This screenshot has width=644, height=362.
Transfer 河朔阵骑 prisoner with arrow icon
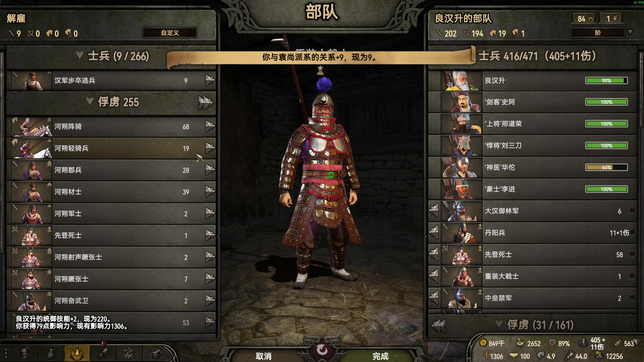(210, 126)
